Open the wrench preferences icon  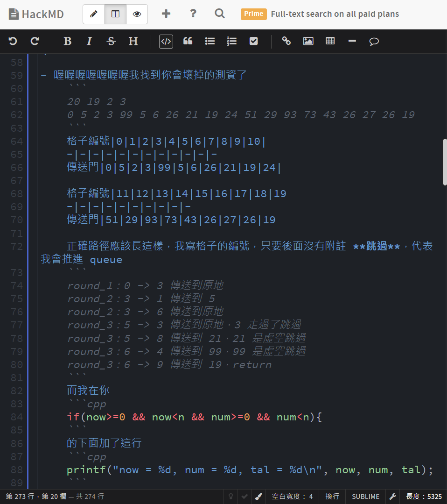click(393, 497)
